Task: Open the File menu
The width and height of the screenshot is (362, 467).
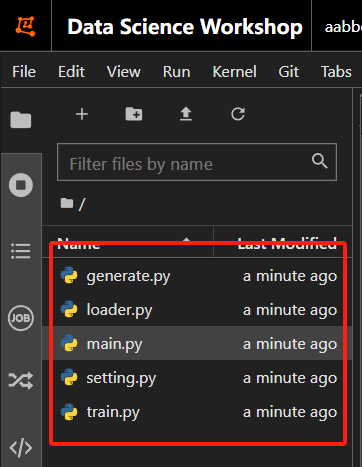Action: click(x=24, y=72)
